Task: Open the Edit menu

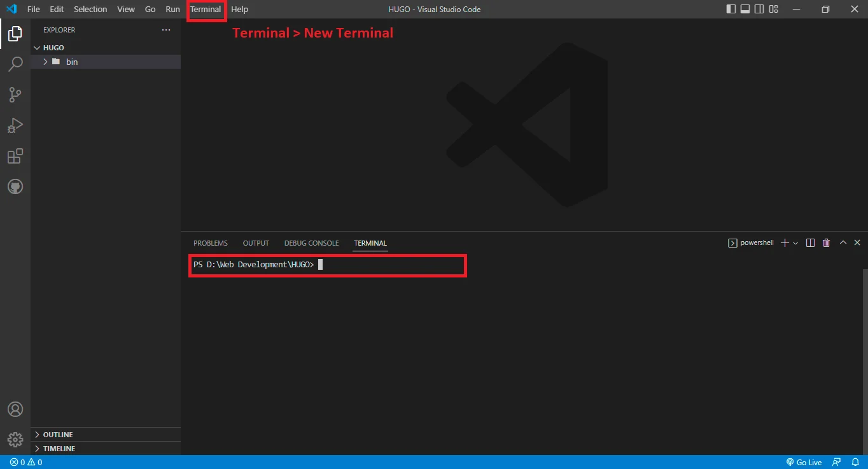Action: tap(57, 9)
